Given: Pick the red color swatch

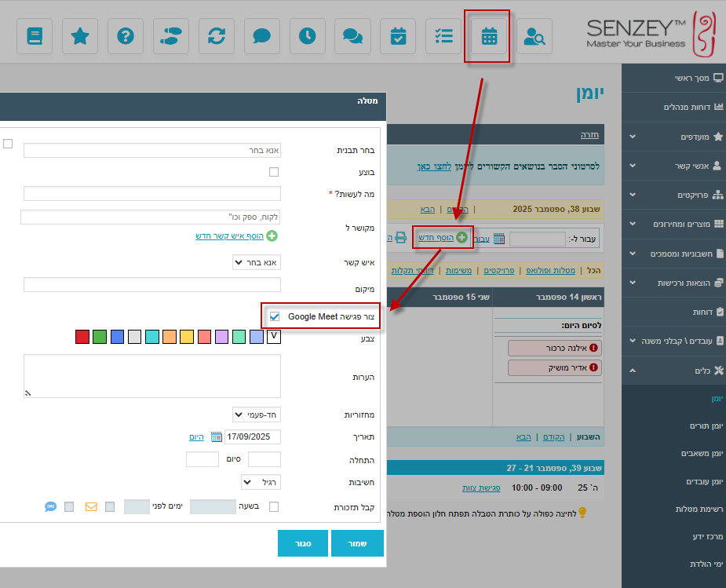Looking at the screenshot, I should tap(82, 337).
